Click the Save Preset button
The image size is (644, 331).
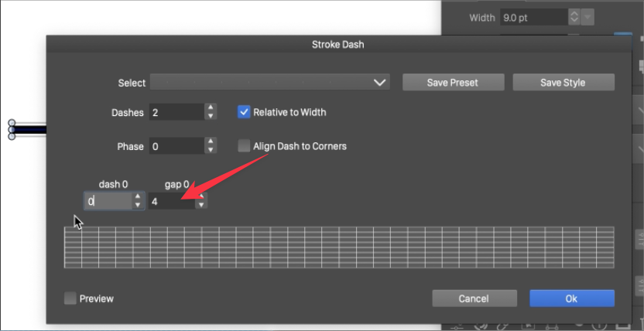coord(453,83)
